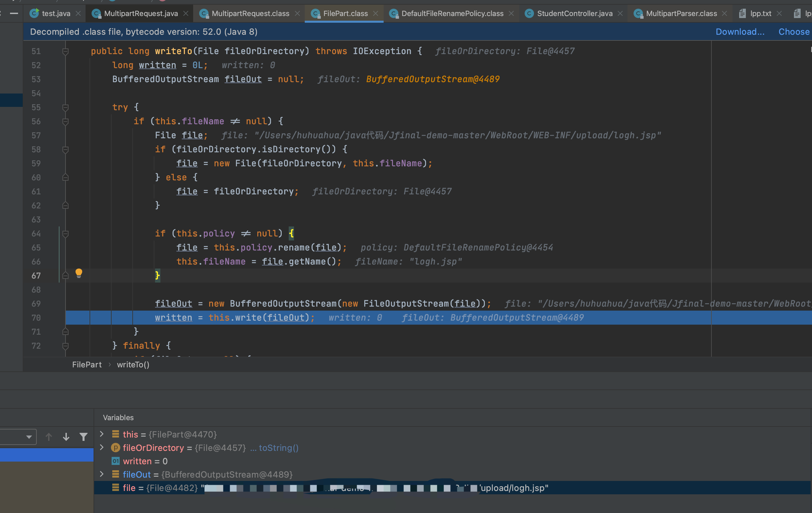Toggle fold at the finally block line 72

coord(65,346)
